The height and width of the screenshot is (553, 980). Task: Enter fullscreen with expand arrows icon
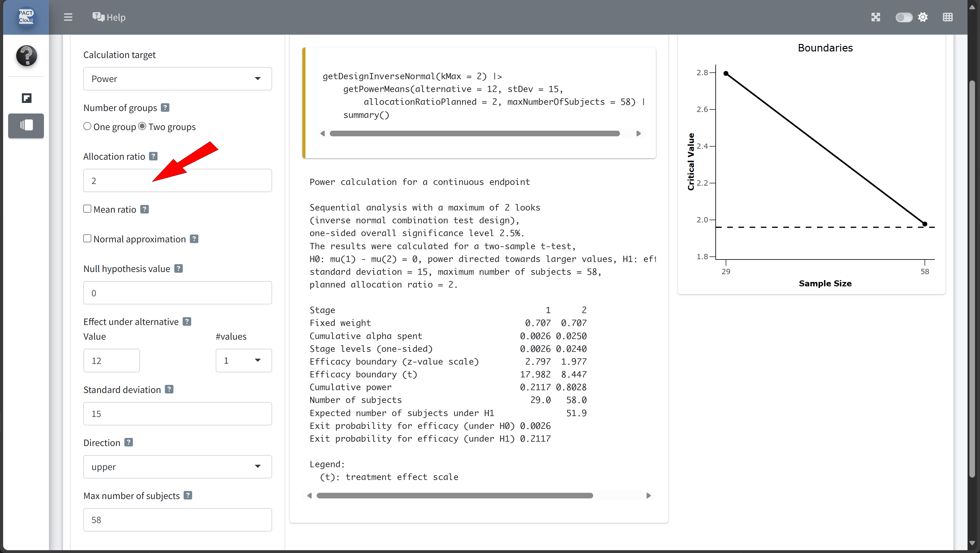click(x=875, y=17)
